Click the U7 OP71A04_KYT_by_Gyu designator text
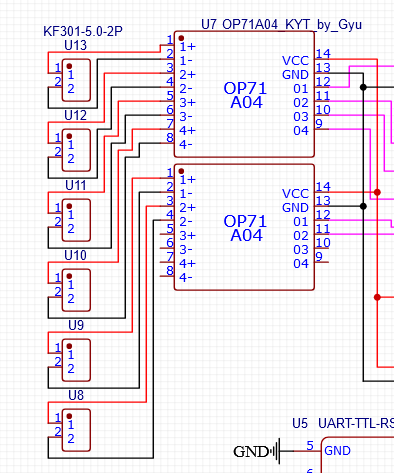 pyautogui.click(x=282, y=25)
